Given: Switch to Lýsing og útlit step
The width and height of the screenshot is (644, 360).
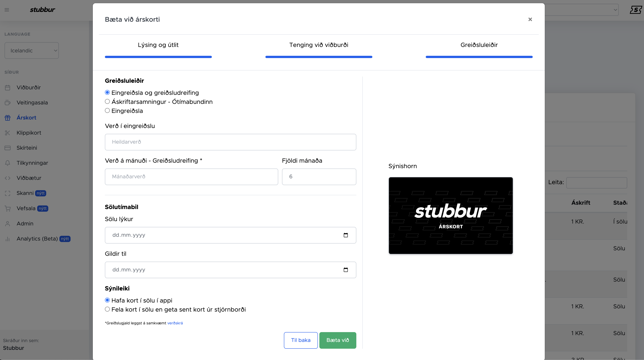Looking at the screenshot, I should pos(158,45).
